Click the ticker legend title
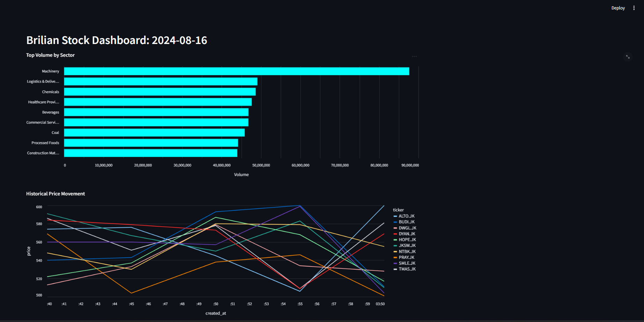 click(398, 210)
